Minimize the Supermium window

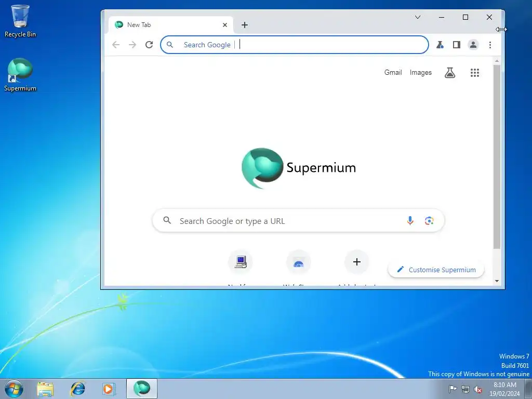tap(442, 17)
